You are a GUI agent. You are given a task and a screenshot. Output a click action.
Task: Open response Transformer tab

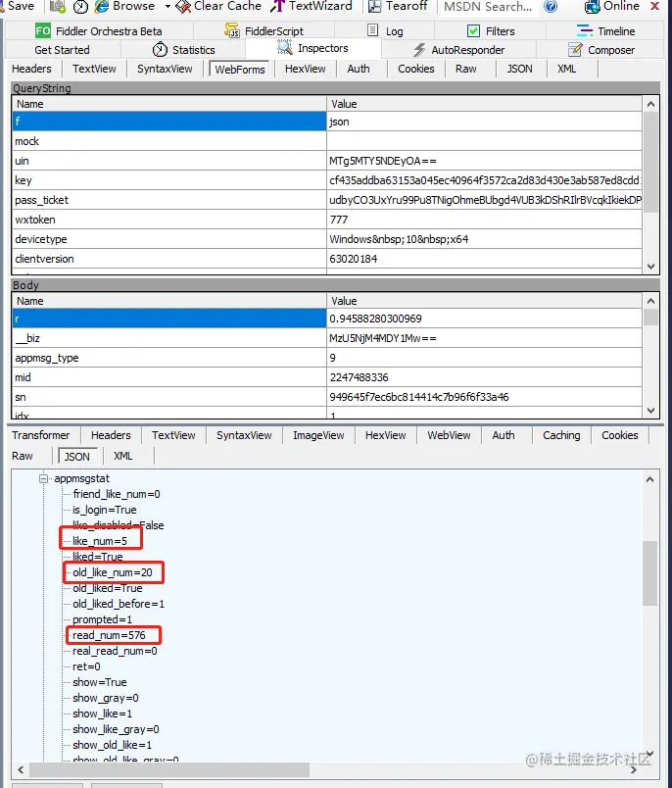tap(41, 435)
